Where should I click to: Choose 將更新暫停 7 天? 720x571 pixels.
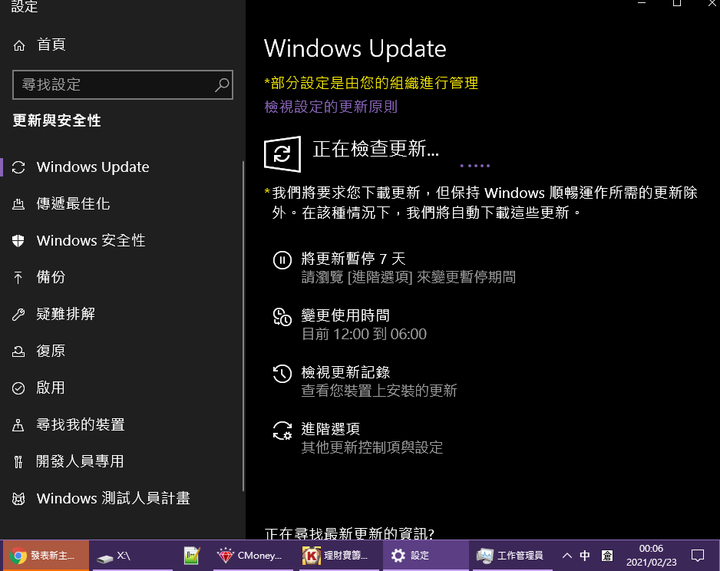point(353,259)
